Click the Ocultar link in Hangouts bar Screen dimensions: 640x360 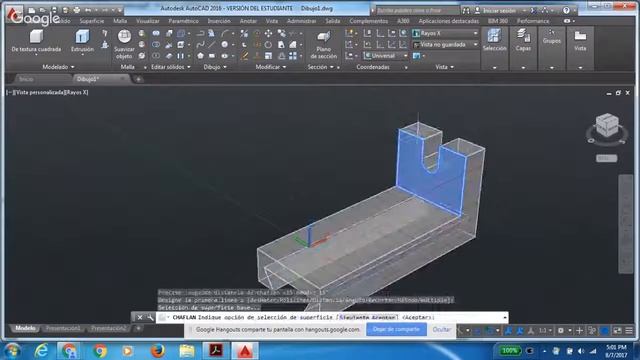tap(441, 329)
